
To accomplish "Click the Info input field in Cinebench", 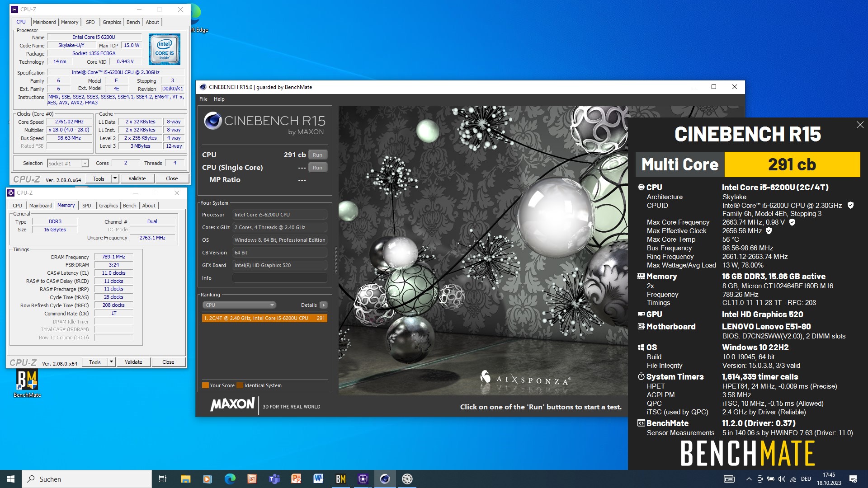I will pyautogui.click(x=279, y=278).
